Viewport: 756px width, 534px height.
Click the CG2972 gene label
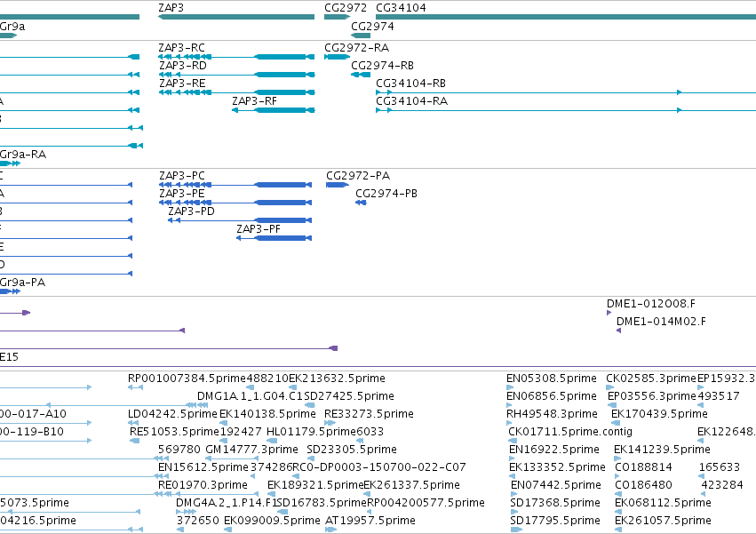[x=346, y=8]
